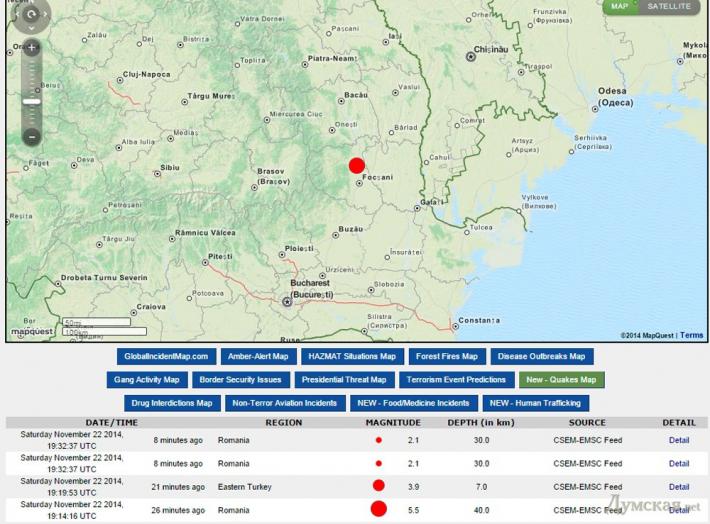Open Terrorism Event Predictions page
This screenshot has height=524, width=710.
tap(456, 380)
